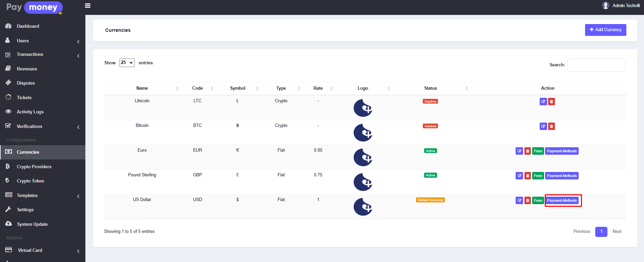Click the delete icon for Bitcoin row
This screenshot has width=644, height=262.
click(x=552, y=126)
